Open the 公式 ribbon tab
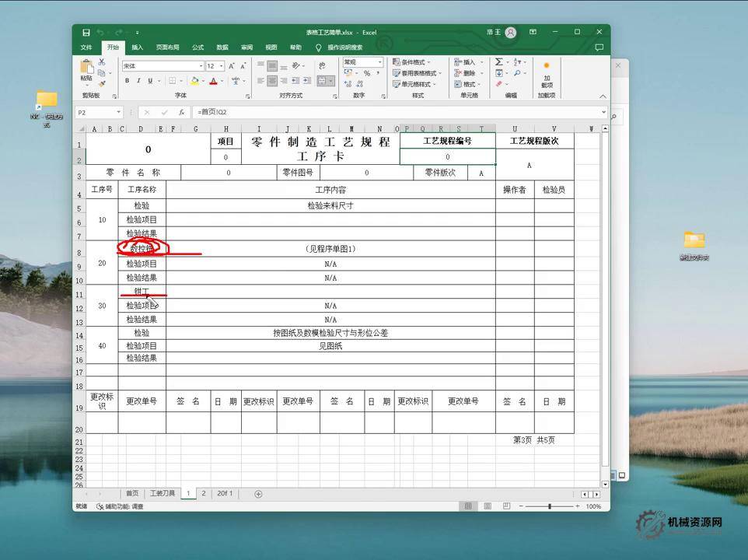 [x=197, y=47]
